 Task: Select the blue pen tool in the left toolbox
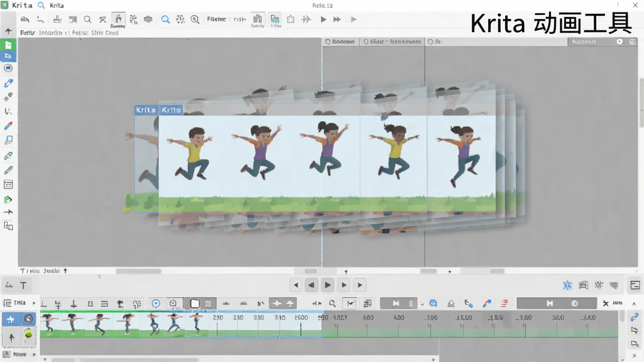coord(8,84)
